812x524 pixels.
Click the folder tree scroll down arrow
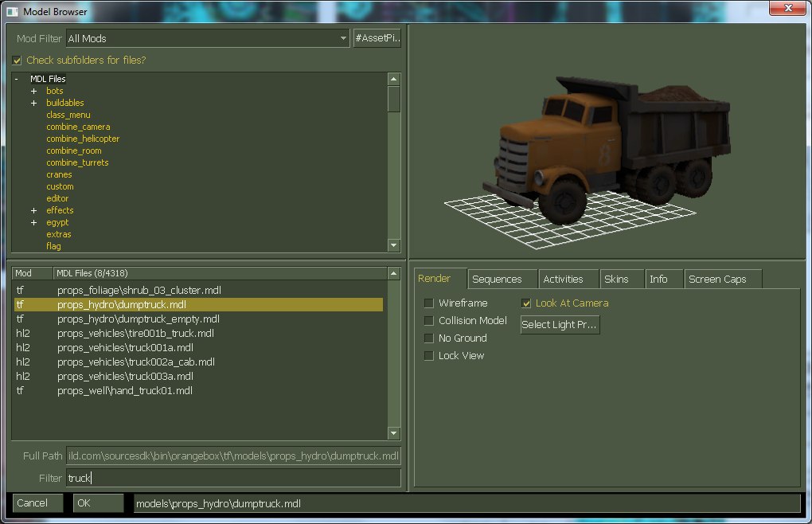pos(393,245)
